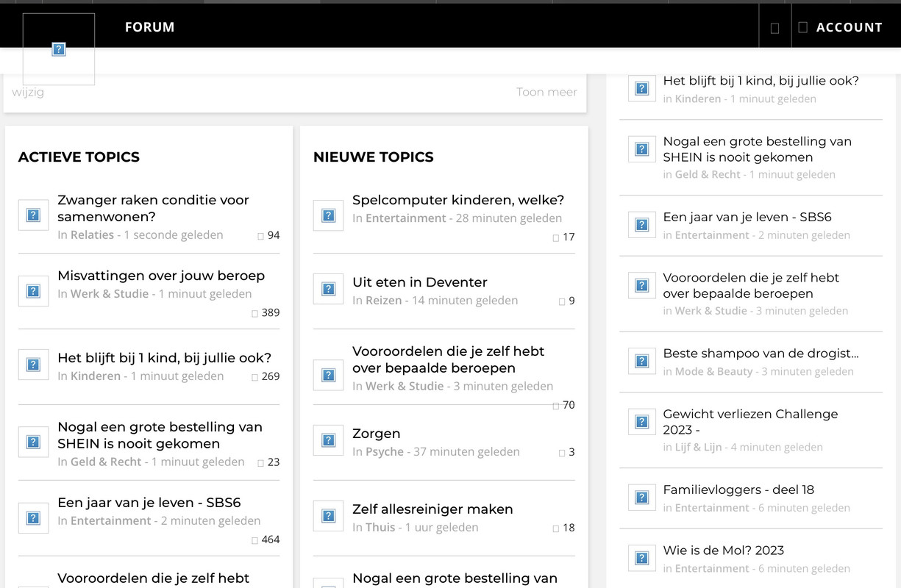
Task: Click Geld & Recht category in Actieve Topics
Action: [106, 462]
